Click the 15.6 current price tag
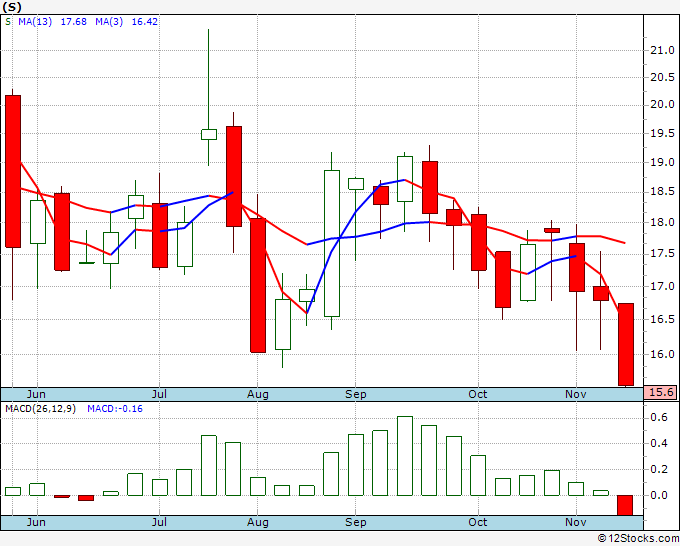This screenshot has width=680, height=546. (x=661, y=392)
